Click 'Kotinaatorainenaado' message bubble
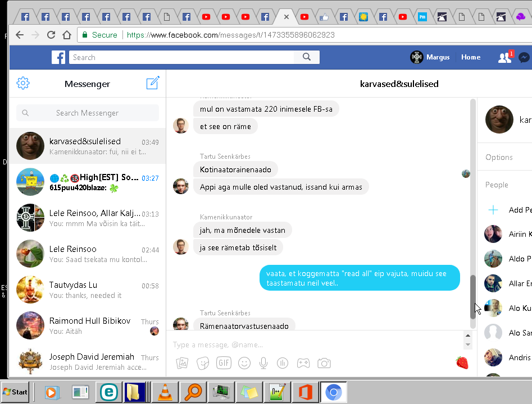532x404 pixels. (x=235, y=169)
